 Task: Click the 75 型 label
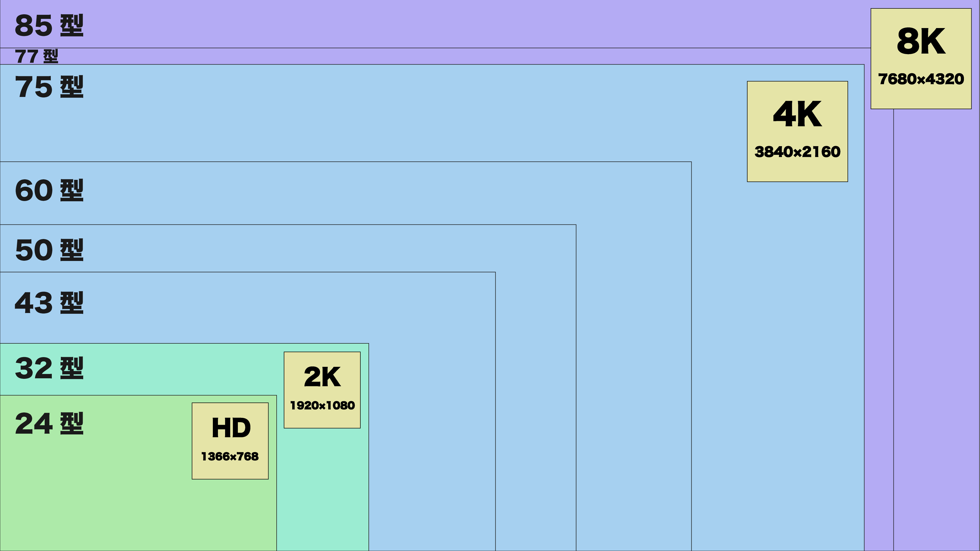(49, 87)
